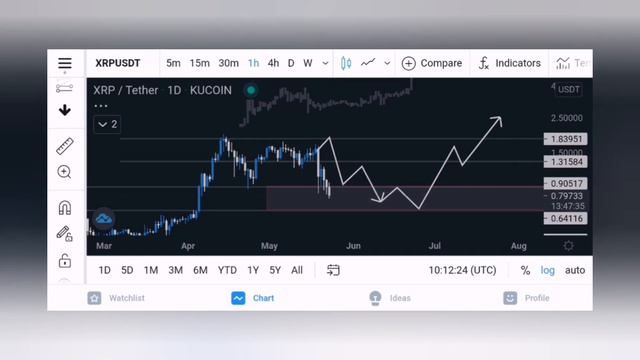Click the XRPUSDT symbol search
Viewport: 640px width, 360px height.
[118, 63]
